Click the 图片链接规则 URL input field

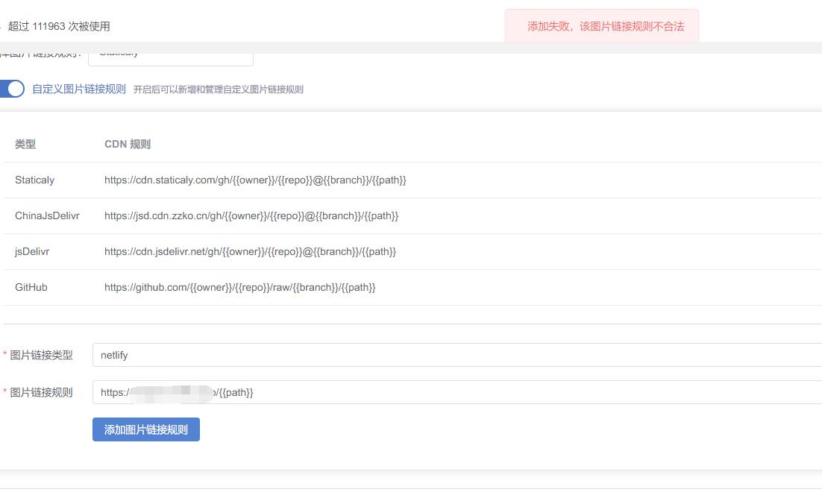point(298,392)
